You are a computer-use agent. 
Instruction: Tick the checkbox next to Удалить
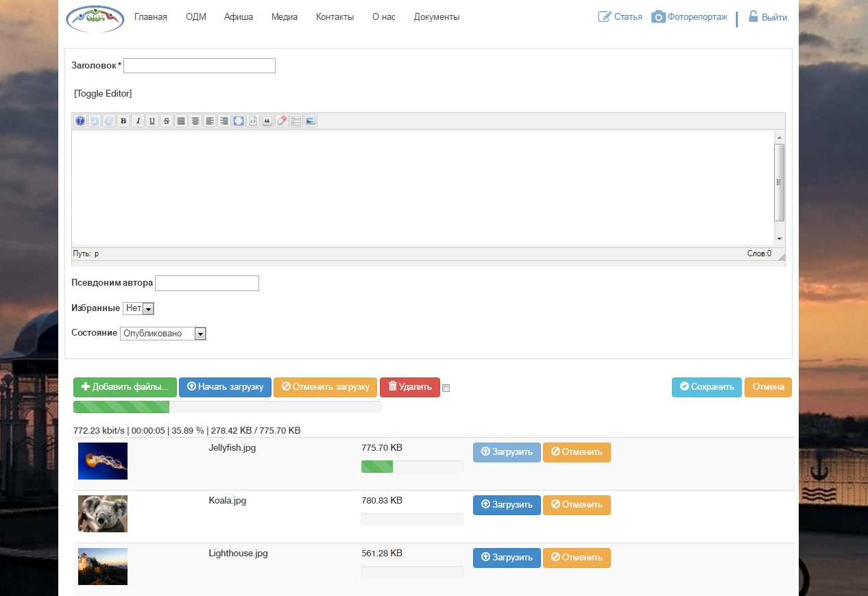[x=446, y=388]
